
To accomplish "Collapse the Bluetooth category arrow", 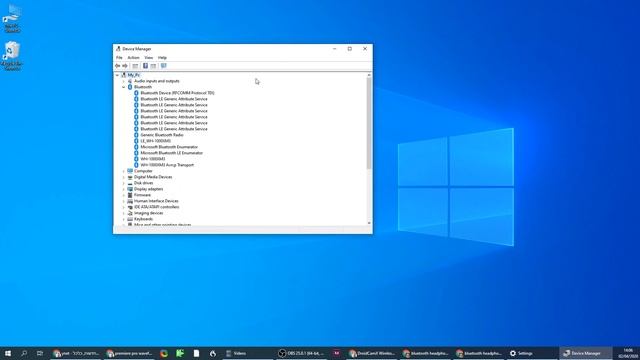I will (x=124, y=87).
